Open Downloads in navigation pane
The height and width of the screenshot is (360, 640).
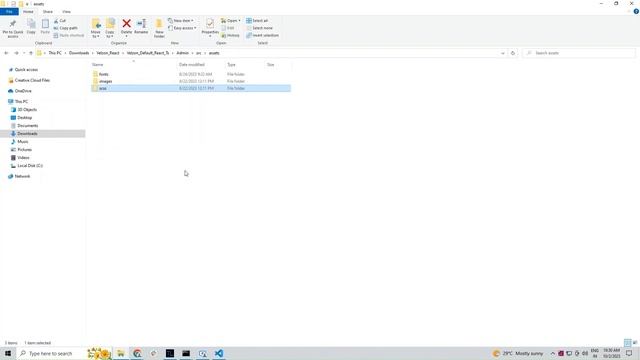[x=27, y=133]
